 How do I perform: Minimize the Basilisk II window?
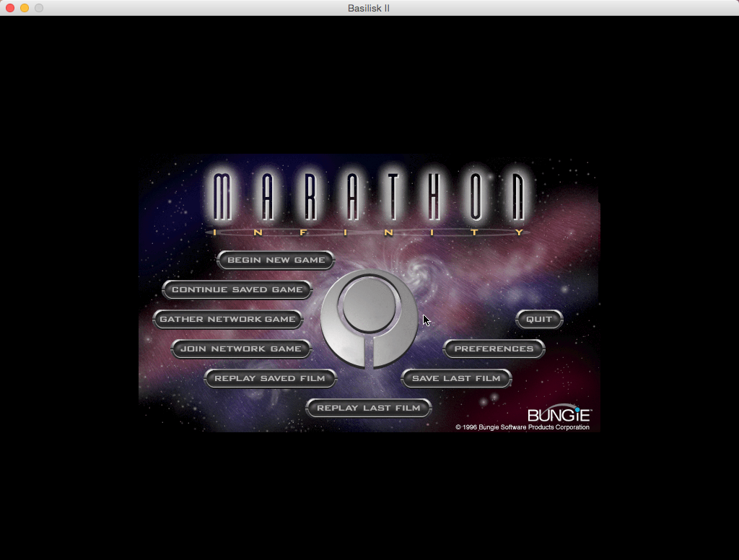(x=25, y=8)
